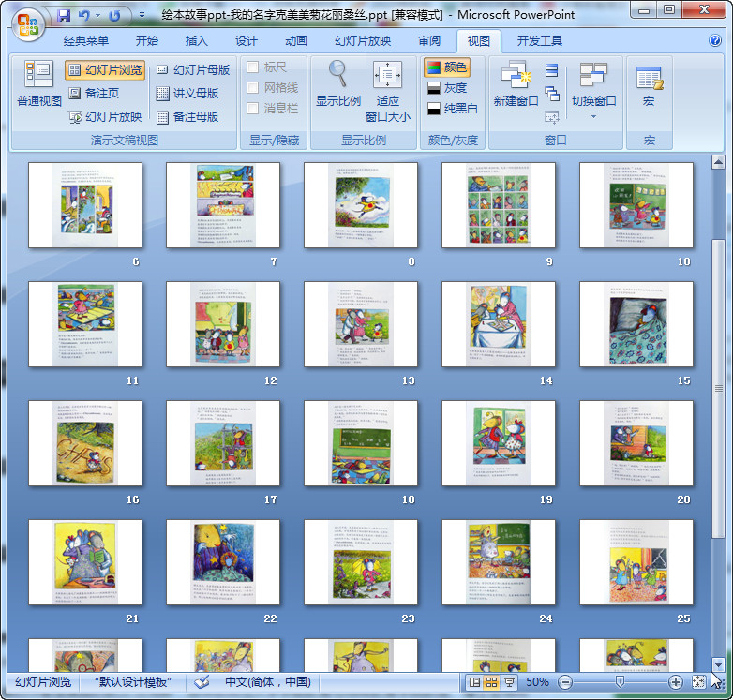733x700 pixels.
Task: Click 适应窗口大小 fit to window
Action: pos(387,91)
